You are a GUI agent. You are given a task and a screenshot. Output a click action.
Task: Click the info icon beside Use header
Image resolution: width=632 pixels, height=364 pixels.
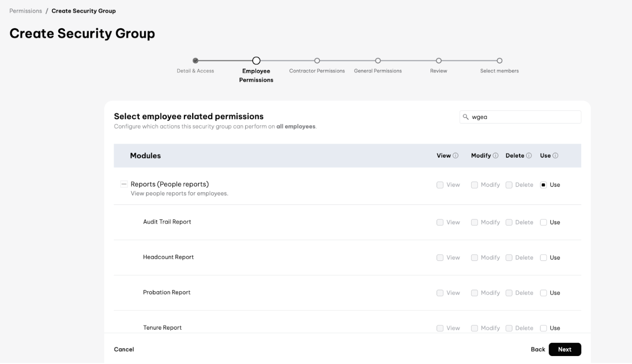point(555,156)
